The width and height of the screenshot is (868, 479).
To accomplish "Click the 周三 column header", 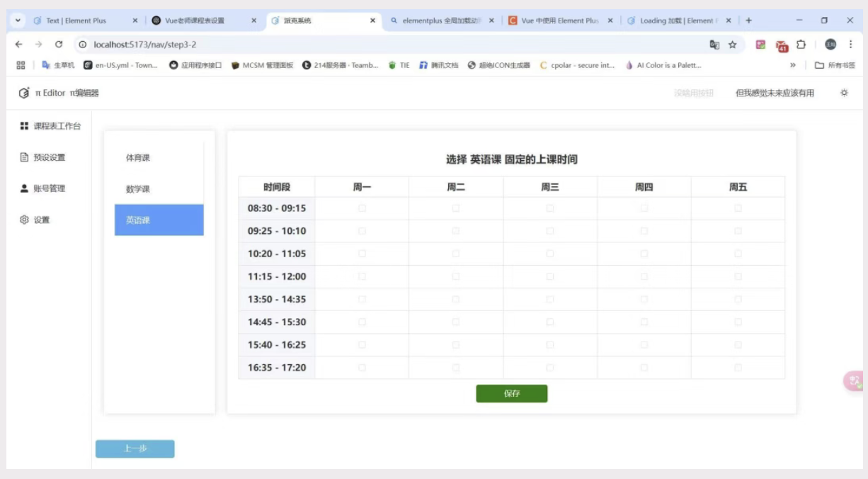I will (x=550, y=187).
